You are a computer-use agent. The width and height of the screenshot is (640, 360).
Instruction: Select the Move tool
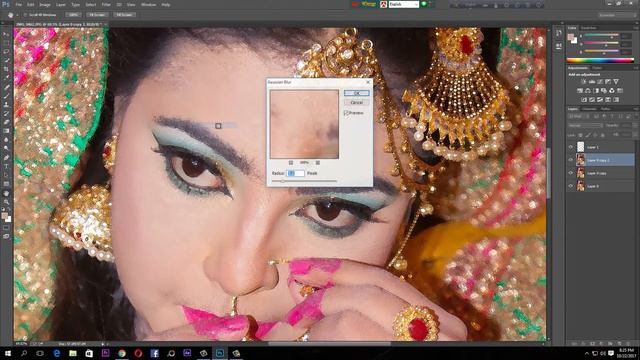coord(6,35)
